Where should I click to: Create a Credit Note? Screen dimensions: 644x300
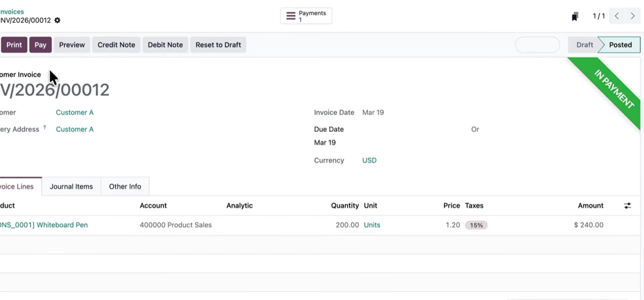pyautogui.click(x=116, y=45)
